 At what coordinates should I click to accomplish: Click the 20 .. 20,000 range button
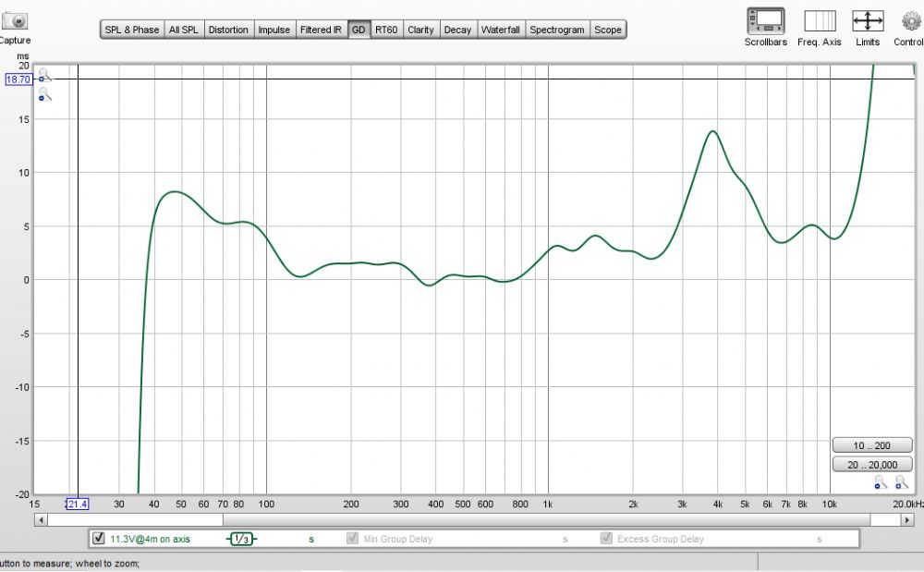872,465
